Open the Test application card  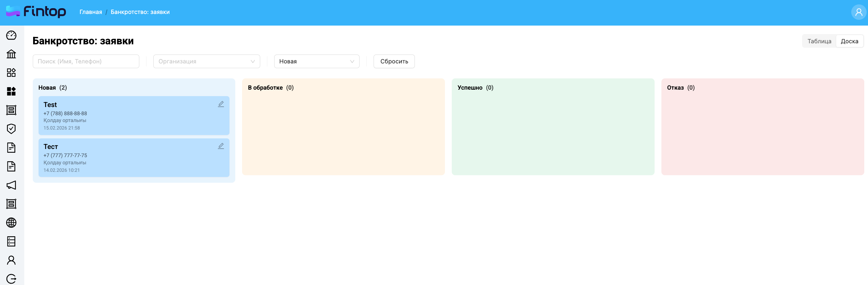point(134,116)
